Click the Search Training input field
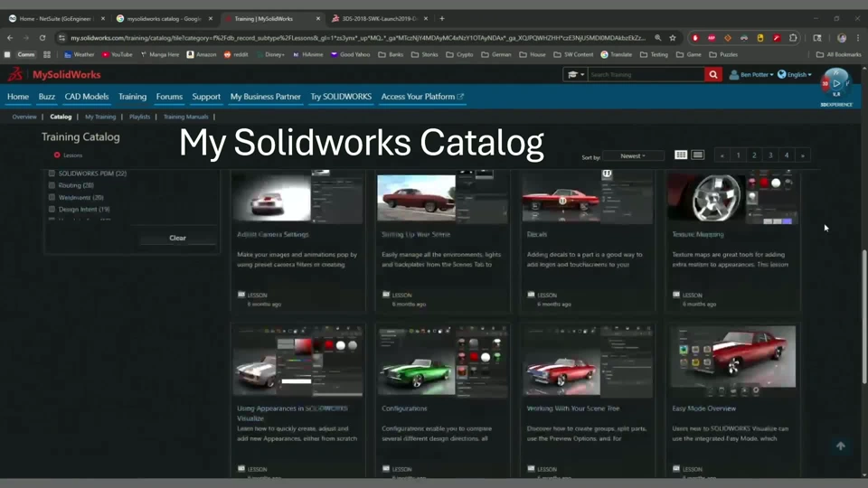This screenshot has width=868, height=488. tap(646, 75)
